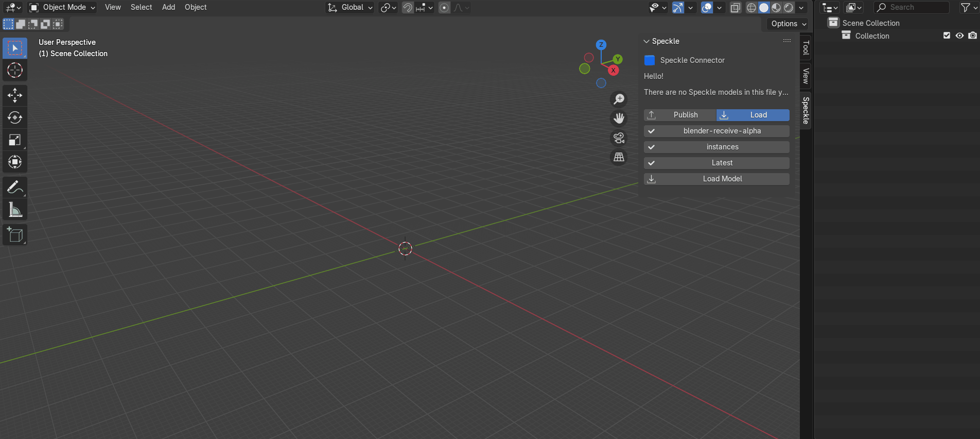This screenshot has height=439, width=980.
Task: Toggle camera view in viewport
Action: (619, 138)
